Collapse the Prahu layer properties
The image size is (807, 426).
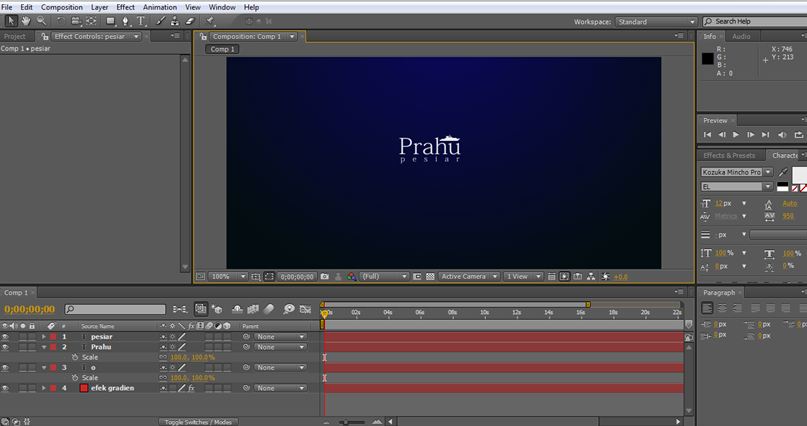pyautogui.click(x=44, y=347)
